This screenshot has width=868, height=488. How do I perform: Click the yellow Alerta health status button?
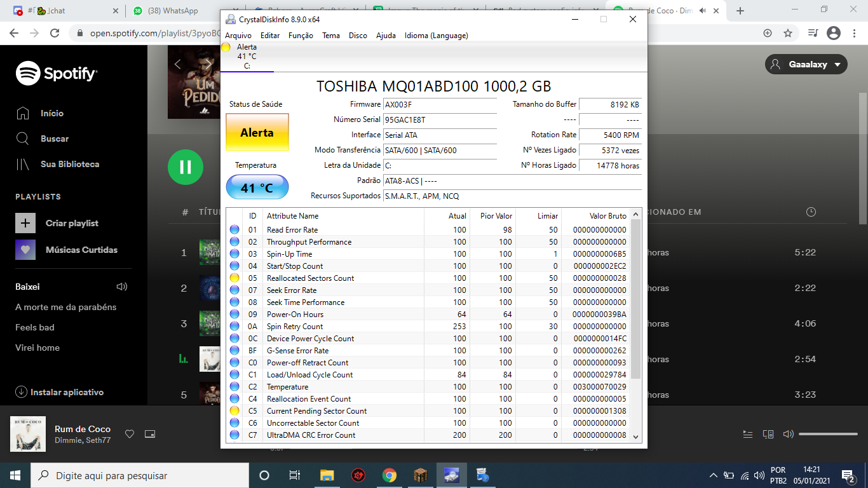click(257, 133)
